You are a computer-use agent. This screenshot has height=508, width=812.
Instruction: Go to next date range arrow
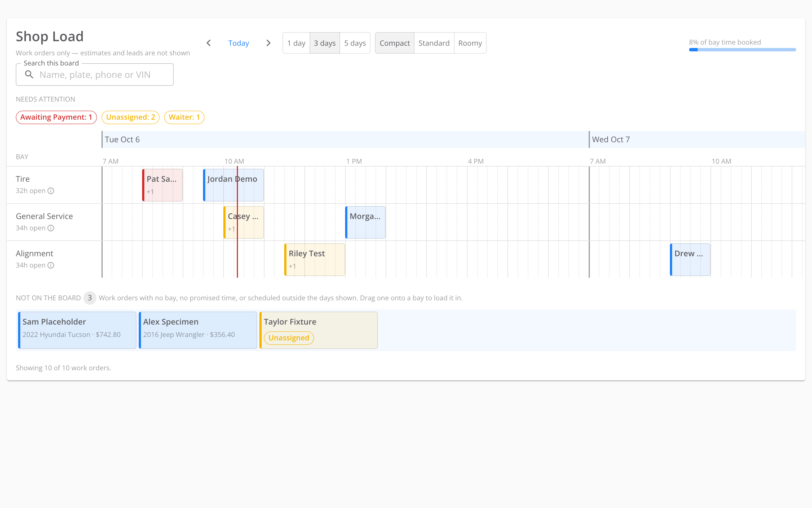pyautogui.click(x=268, y=43)
